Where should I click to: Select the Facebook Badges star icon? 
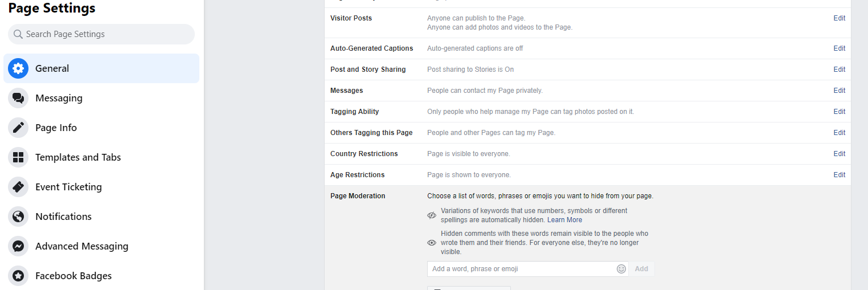pos(18,276)
